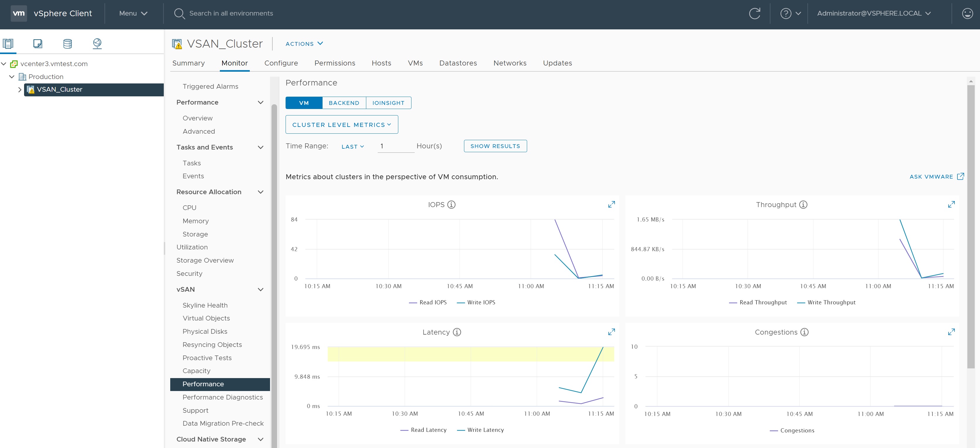Select the VM performance view toggle
Image resolution: width=980 pixels, height=448 pixels.
[303, 103]
